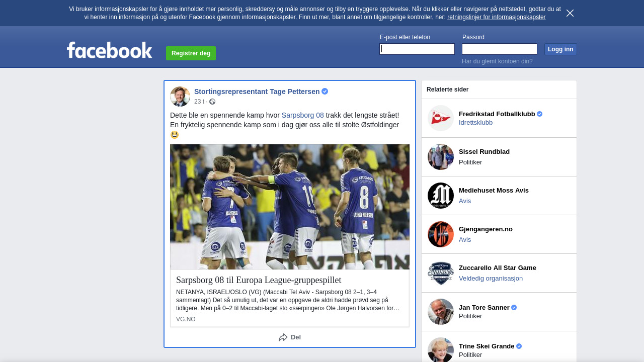Viewport: 644px width, 362px height.
Task: Open the retningslinjer for informasjonskapsler link
Action: (496, 17)
